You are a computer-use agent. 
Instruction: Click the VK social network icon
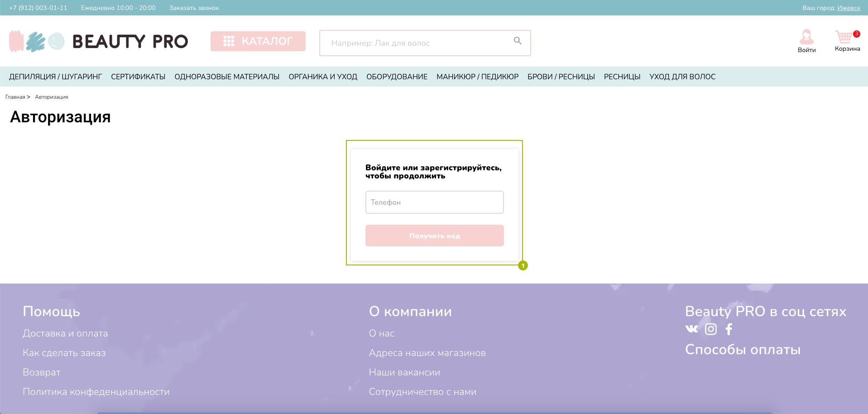pyautogui.click(x=691, y=329)
